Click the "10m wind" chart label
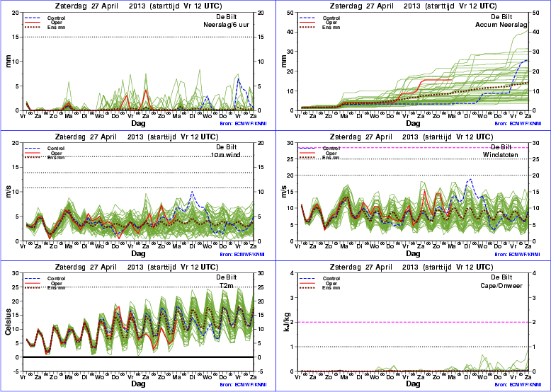Screen dimensions: 551x392 pos(226,155)
